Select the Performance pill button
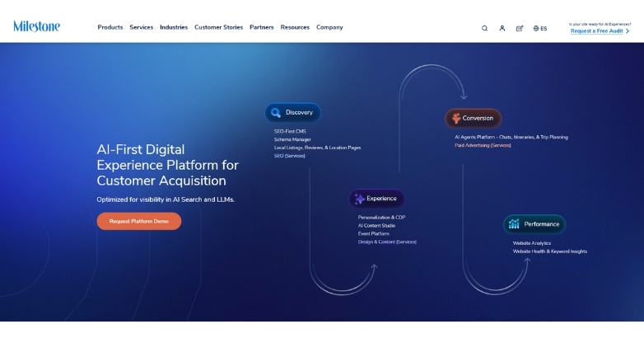Image resolution: width=644 pixels, height=338 pixels. (x=534, y=224)
